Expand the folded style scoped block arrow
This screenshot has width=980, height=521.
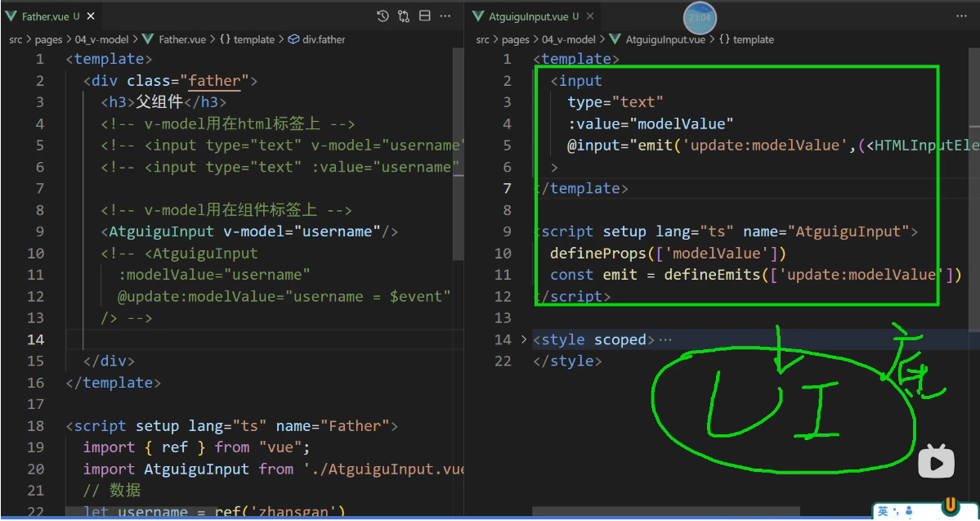click(x=524, y=339)
